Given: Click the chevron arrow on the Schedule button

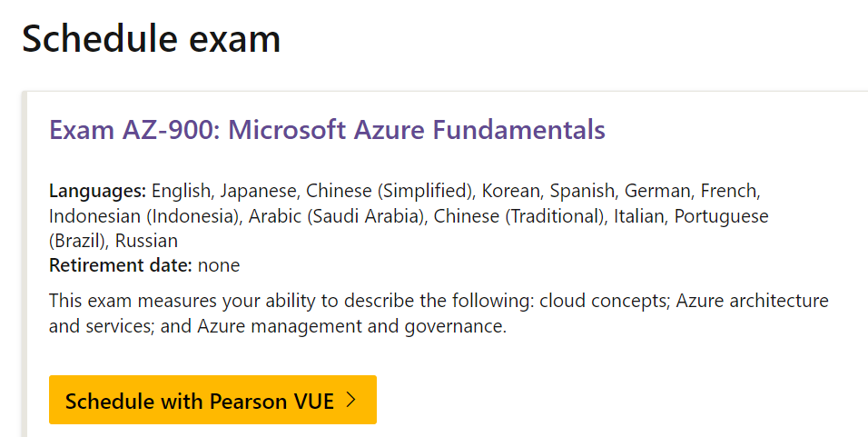Looking at the screenshot, I should point(351,400).
